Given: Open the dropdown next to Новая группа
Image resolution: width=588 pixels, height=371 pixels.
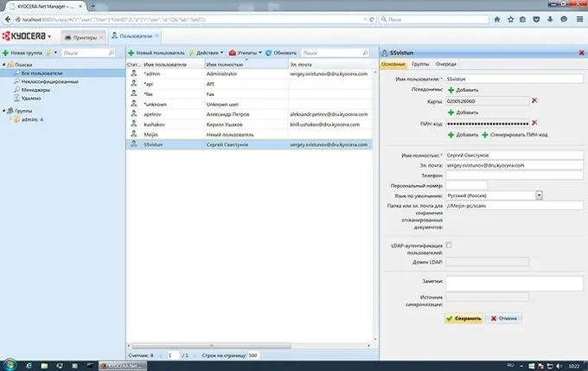Looking at the screenshot, I should pos(55,53).
